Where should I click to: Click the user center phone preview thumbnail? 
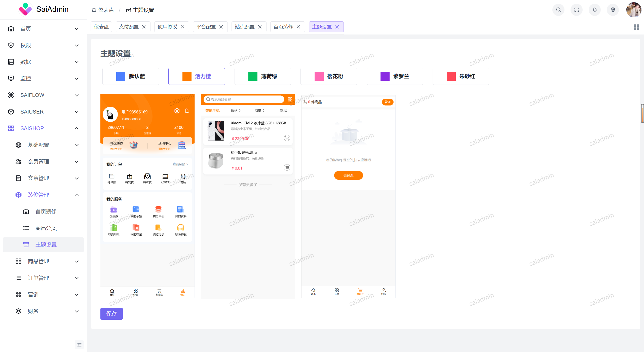pos(147,196)
